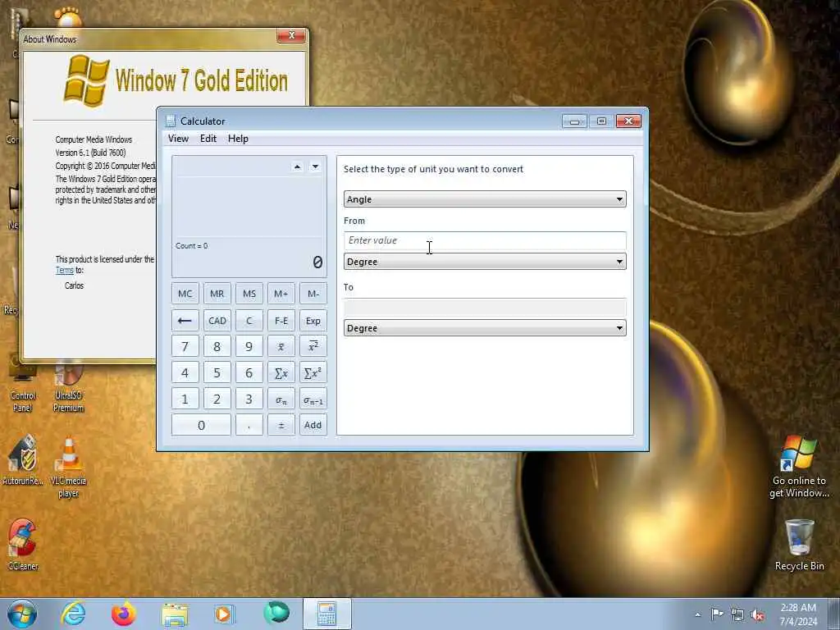Open Windows Explorer folder in taskbar
Screen dimensions: 840x630
(176, 614)
